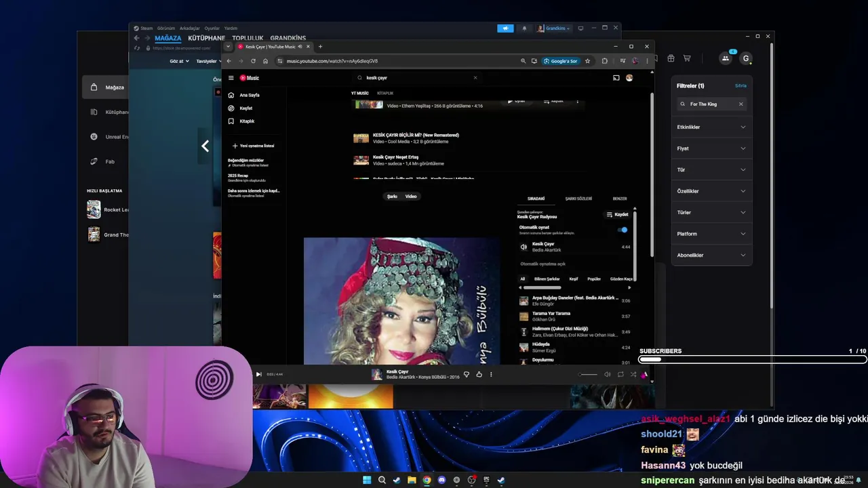Click Yeni oynatma listesi button
This screenshot has height=488, width=868.
coord(253,146)
